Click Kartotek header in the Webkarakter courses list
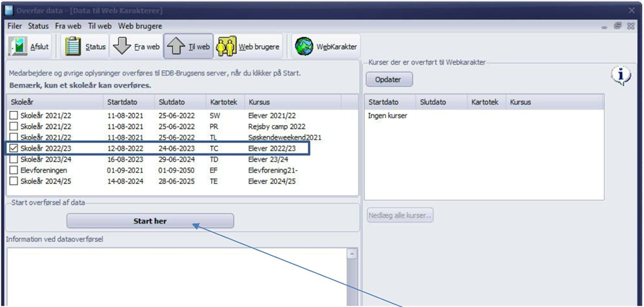Screen dimensions: 644x307 486,102
